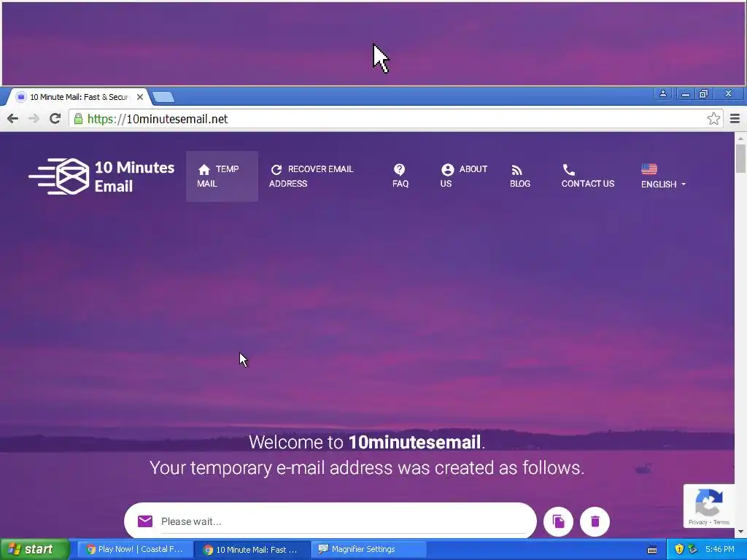Open Magnifier Settings from the taskbar
747x560 pixels.
pyautogui.click(x=369, y=549)
